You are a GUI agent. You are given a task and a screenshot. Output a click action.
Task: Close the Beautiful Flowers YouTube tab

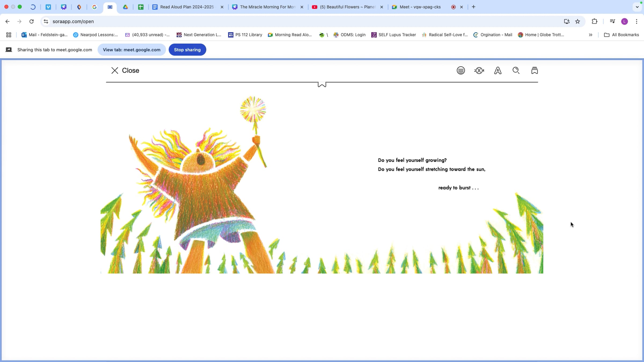click(x=382, y=7)
